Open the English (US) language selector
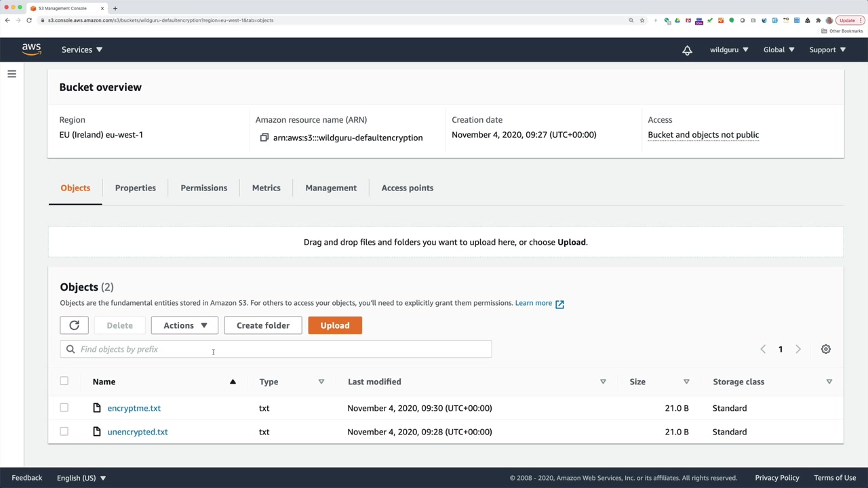The width and height of the screenshot is (868, 488). point(81,478)
